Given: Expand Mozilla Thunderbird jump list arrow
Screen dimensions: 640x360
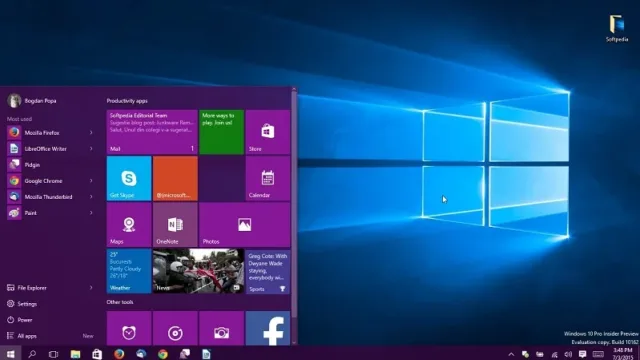Looking at the screenshot, I should tap(91, 197).
